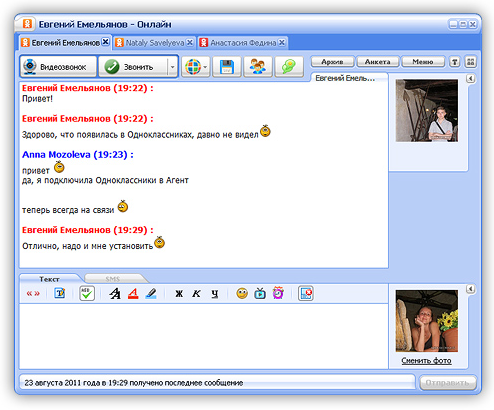This screenshot has width=494, height=410.
Task: Click the green chat bubble icon
Action: 289,67
